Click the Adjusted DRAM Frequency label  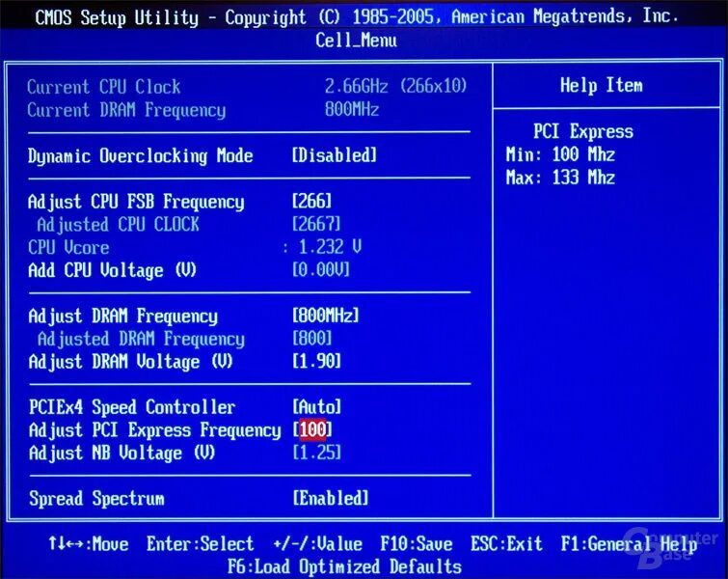[141, 340]
